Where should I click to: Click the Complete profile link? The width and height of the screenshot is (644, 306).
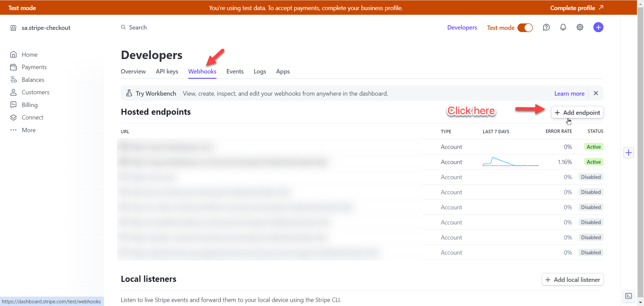click(x=576, y=8)
